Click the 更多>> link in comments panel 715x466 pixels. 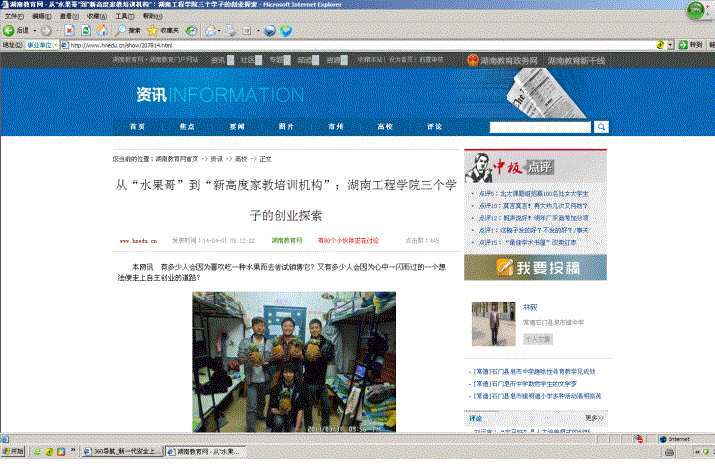tap(594, 417)
